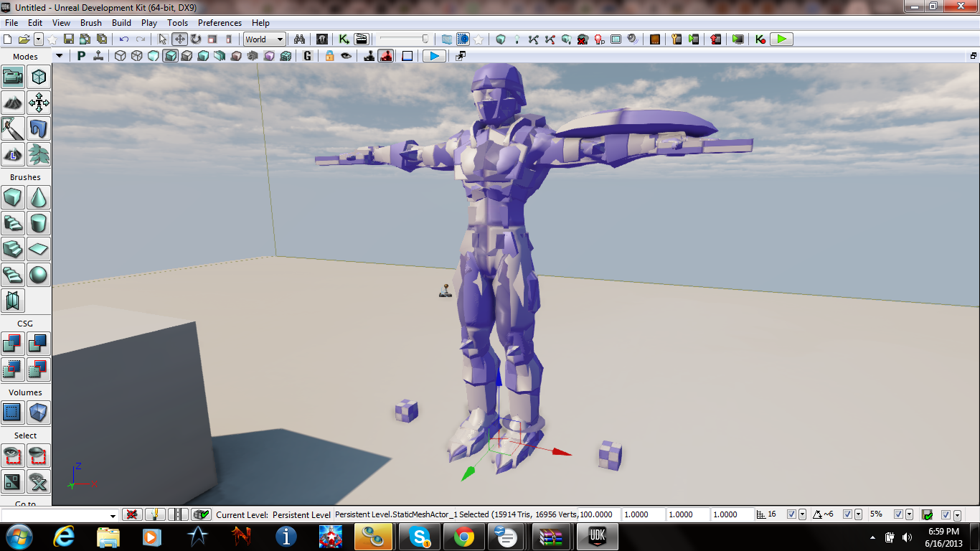
Task: Set viewport to Brush Wireframe view mode
Action: tap(120, 56)
